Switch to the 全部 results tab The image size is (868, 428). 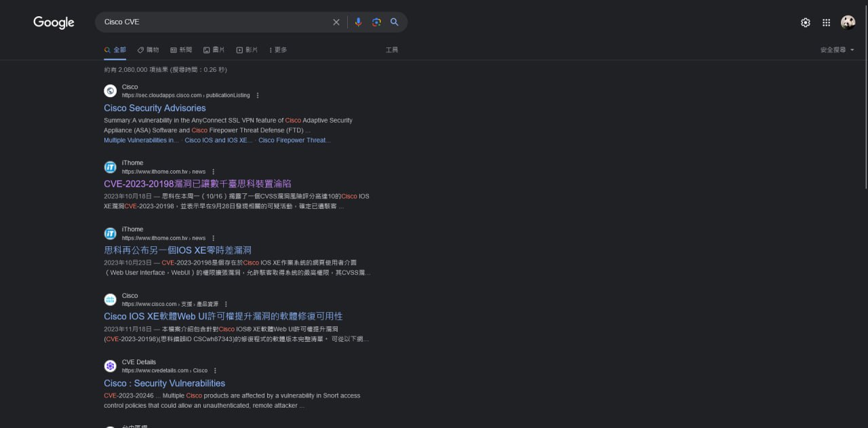coord(115,50)
